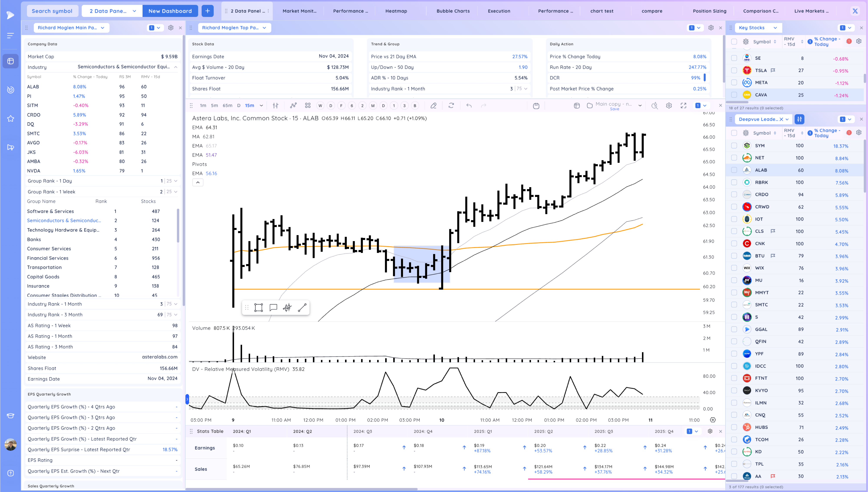Open the Bubble Charts tab
Viewport: 868px width, 492px height.
[x=453, y=11]
